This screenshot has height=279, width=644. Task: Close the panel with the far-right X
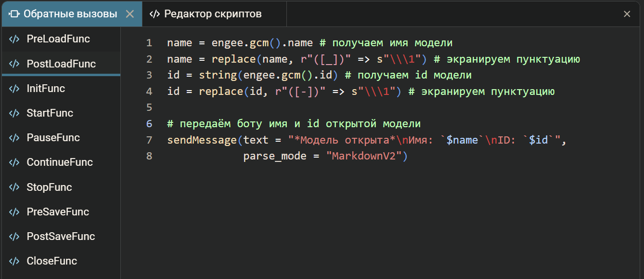point(627,14)
